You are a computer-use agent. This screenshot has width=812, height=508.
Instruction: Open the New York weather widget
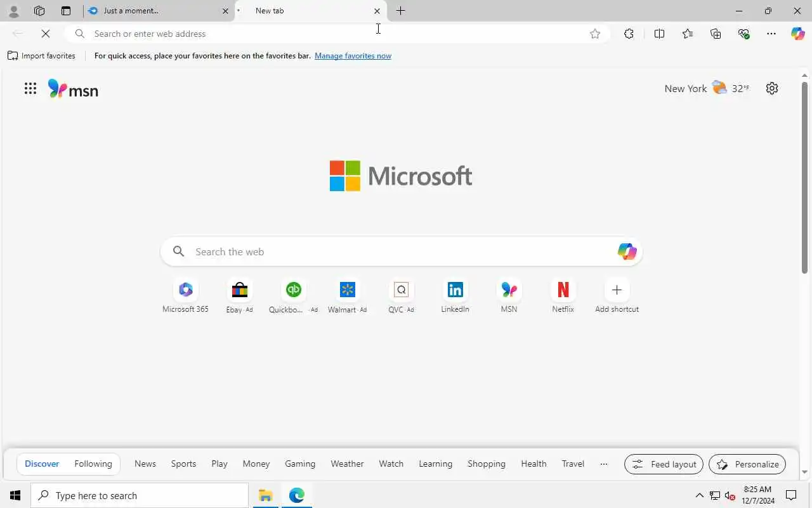click(x=707, y=88)
